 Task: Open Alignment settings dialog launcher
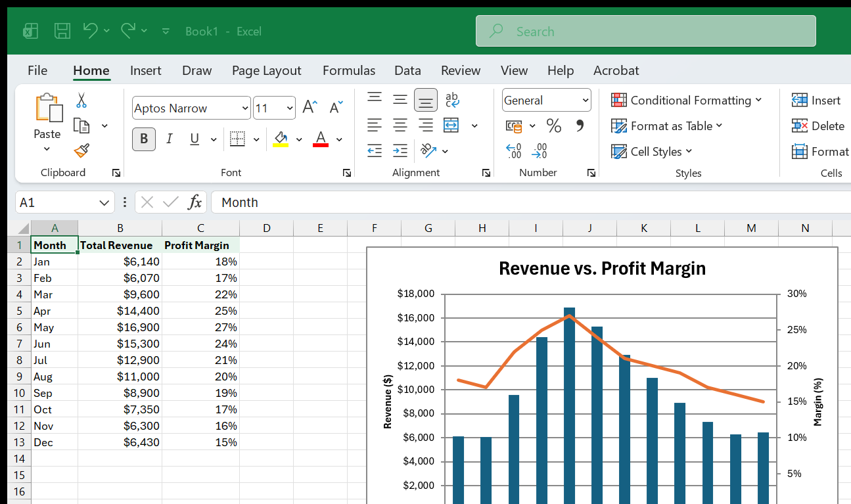pyautogui.click(x=486, y=173)
